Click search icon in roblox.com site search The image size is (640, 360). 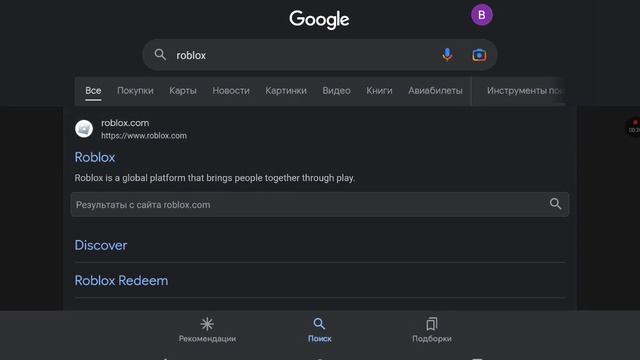coord(555,204)
